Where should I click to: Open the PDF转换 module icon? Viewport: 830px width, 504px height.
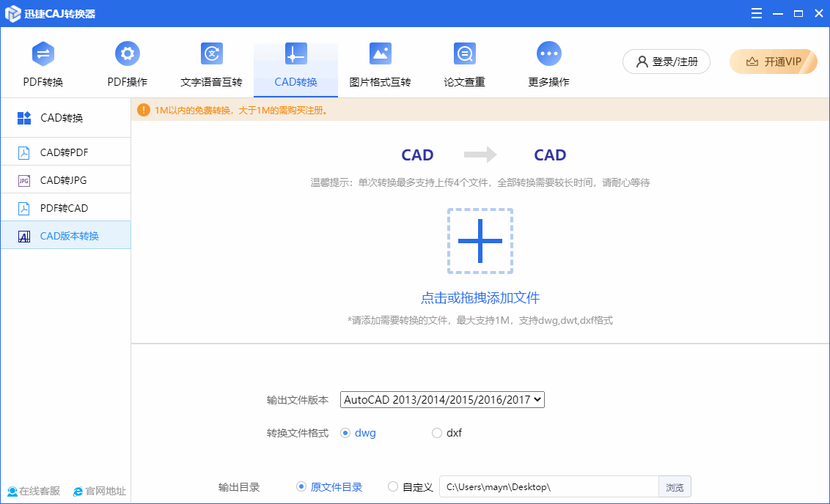(43, 53)
